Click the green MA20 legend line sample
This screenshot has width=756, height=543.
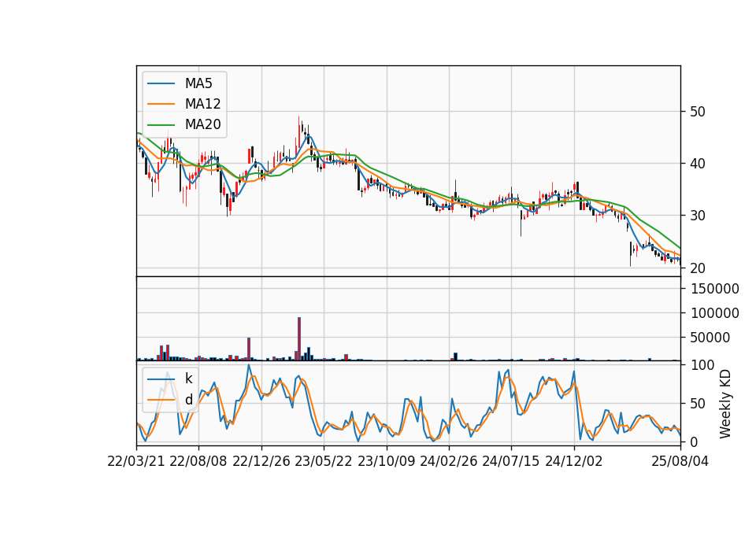point(161,125)
